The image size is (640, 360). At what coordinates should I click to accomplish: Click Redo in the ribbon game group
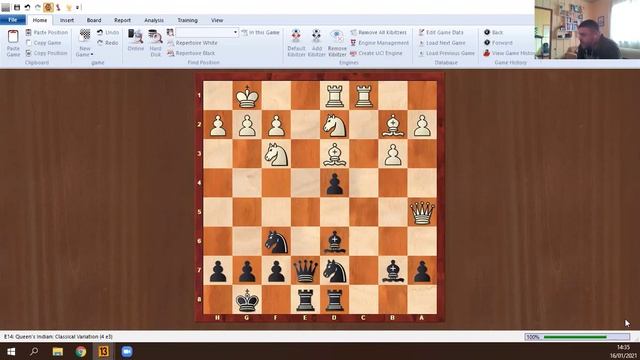(x=108, y=43)
